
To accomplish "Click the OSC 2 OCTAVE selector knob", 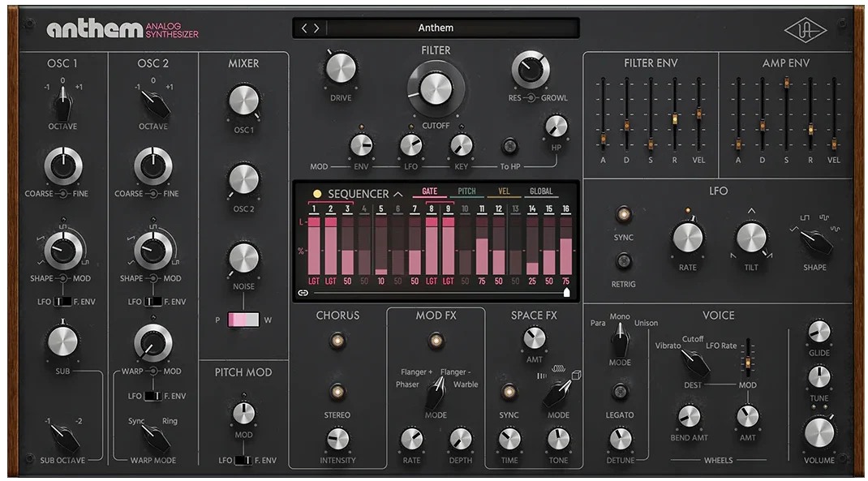I will [x=153, y=104].
